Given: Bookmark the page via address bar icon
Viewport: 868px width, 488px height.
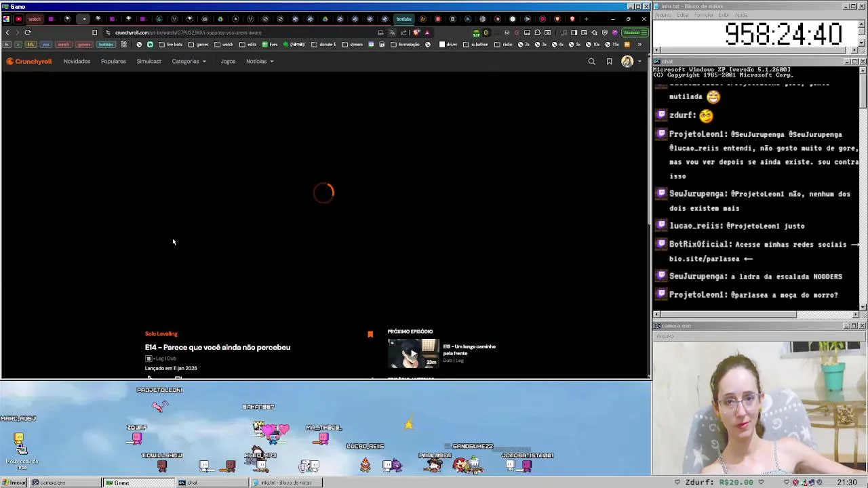Looking at the screenshot, I should (94, 33).
